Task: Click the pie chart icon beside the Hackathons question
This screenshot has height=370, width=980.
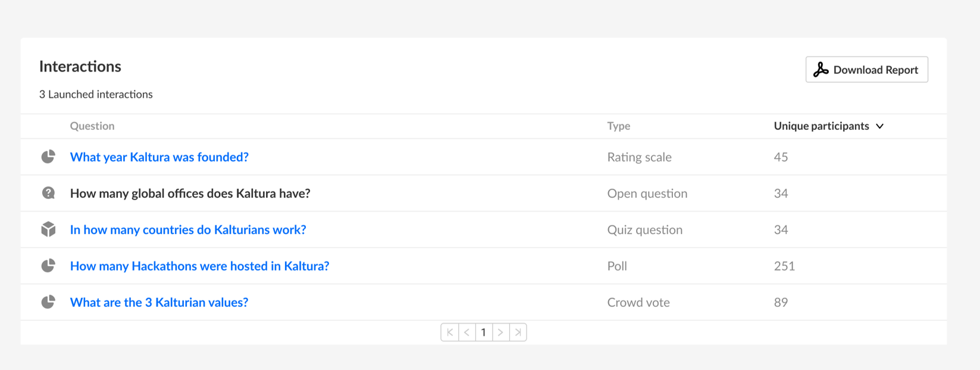Action: pos(48,266)
